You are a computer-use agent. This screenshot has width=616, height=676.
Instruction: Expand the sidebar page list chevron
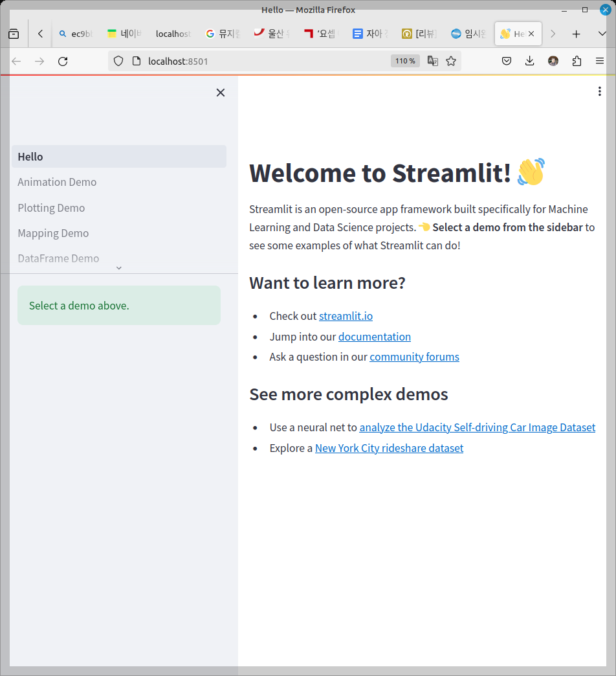(119, 268)
